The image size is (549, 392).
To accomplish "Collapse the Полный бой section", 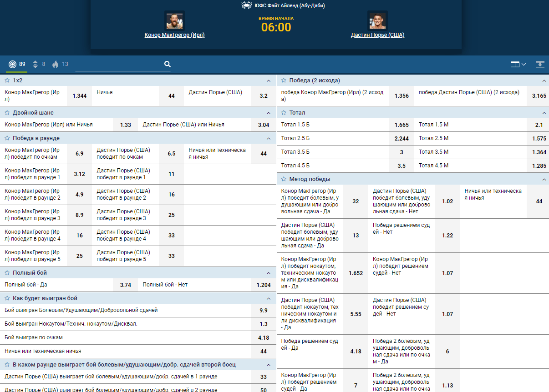I will click(x=269, y=273).
